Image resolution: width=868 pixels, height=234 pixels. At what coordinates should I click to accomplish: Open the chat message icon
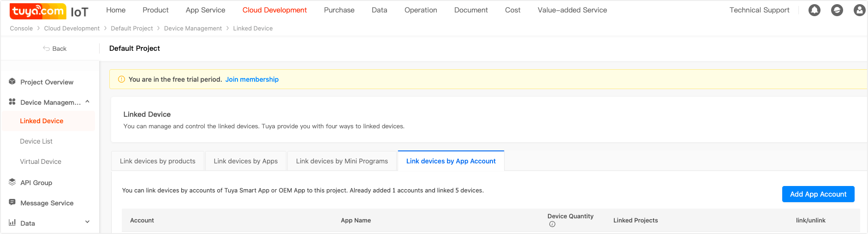pos(837,10)
